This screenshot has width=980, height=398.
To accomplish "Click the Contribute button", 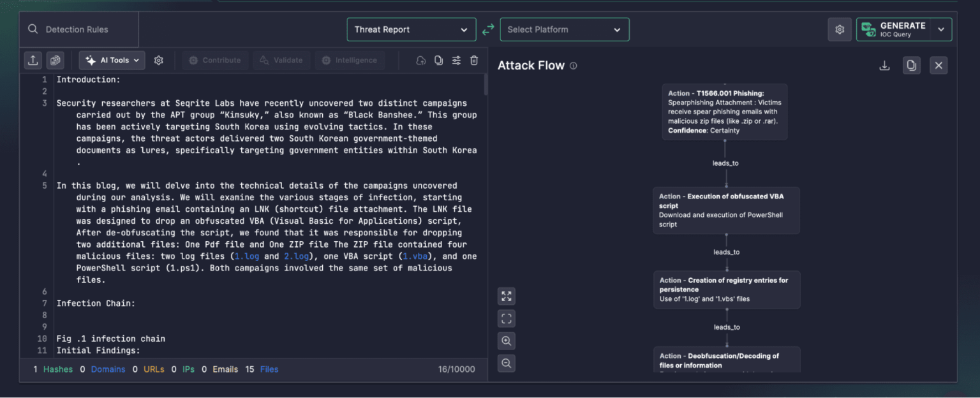I will [x=215, y=60].
